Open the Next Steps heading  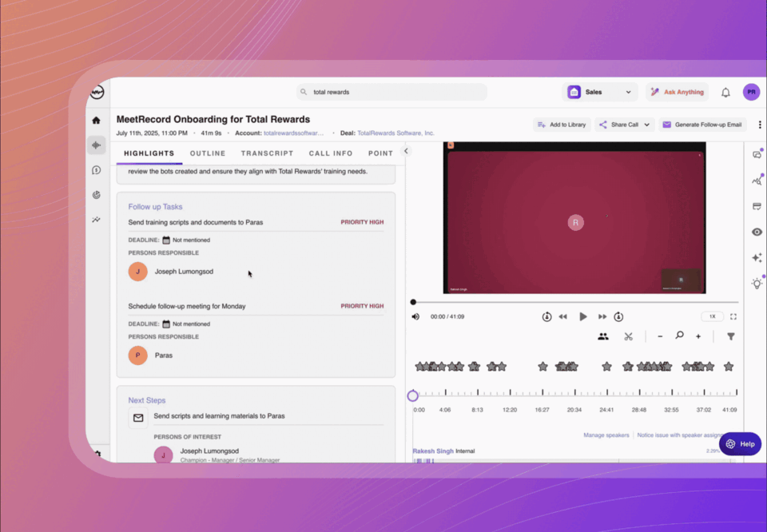pyautogui.click(x=147, y=400)
